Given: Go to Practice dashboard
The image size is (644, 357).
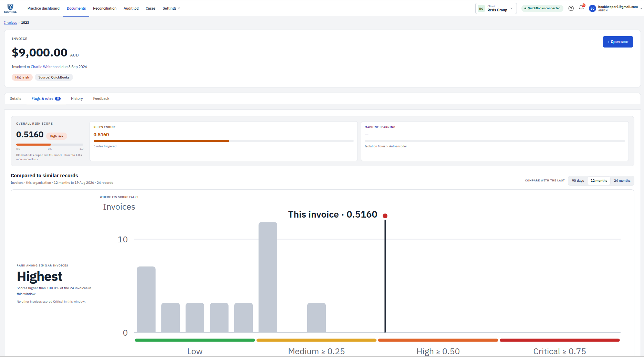Looking at the screenshot, I should pos(43,8).
